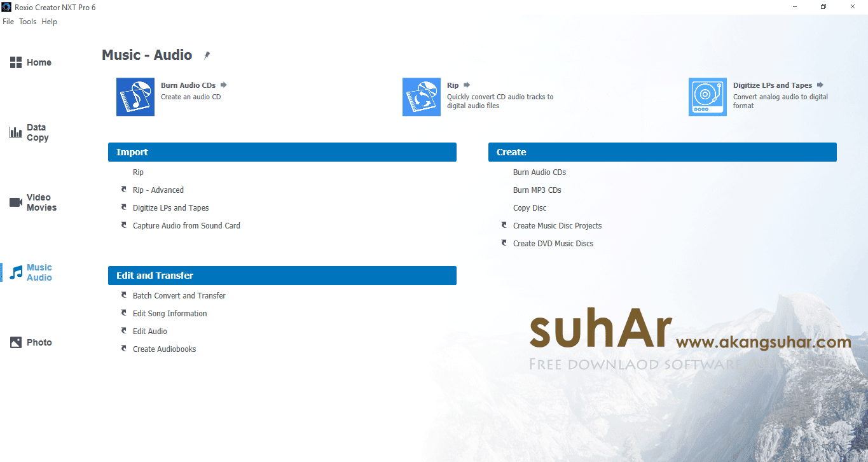Open Rip - Advanced link
The height and width of the screenshot is (462, 868).
(x=158, y=190)
